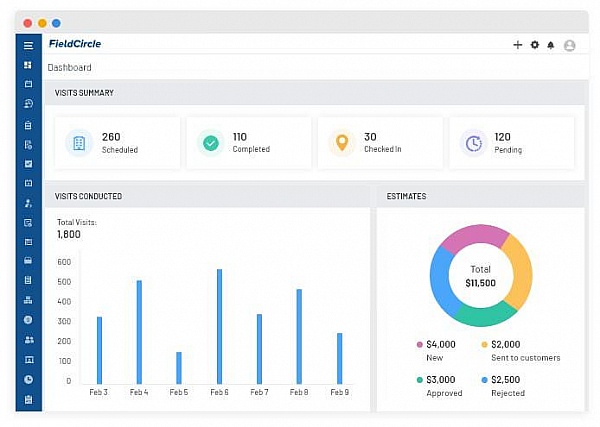Click the org hierarchy icon in sidebar
Viewport: 600px width, 427px height.
[x=28, y=300]
